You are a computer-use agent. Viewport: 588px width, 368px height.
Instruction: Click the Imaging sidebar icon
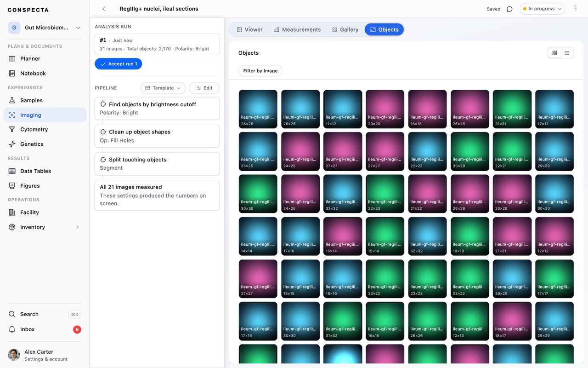click(12, 115)
